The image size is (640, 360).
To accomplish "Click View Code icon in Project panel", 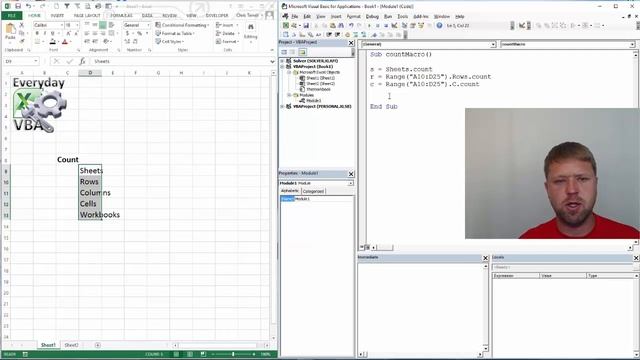I will [284, 52].
